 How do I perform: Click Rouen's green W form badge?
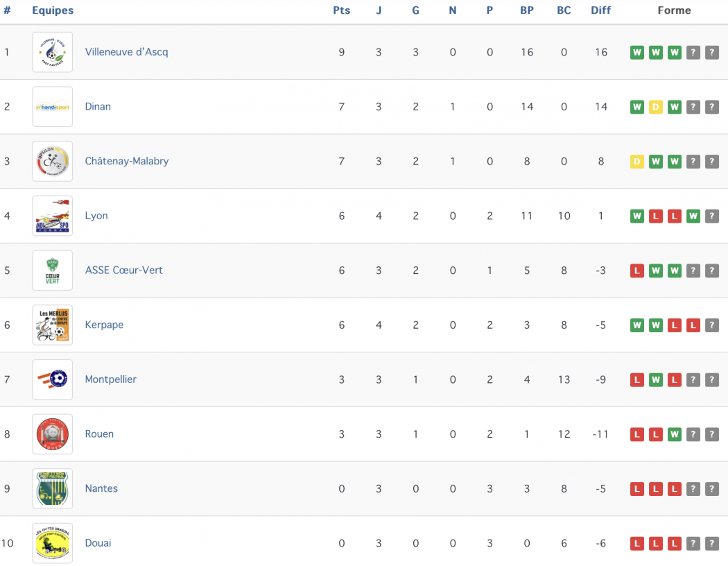pos(675,435)
